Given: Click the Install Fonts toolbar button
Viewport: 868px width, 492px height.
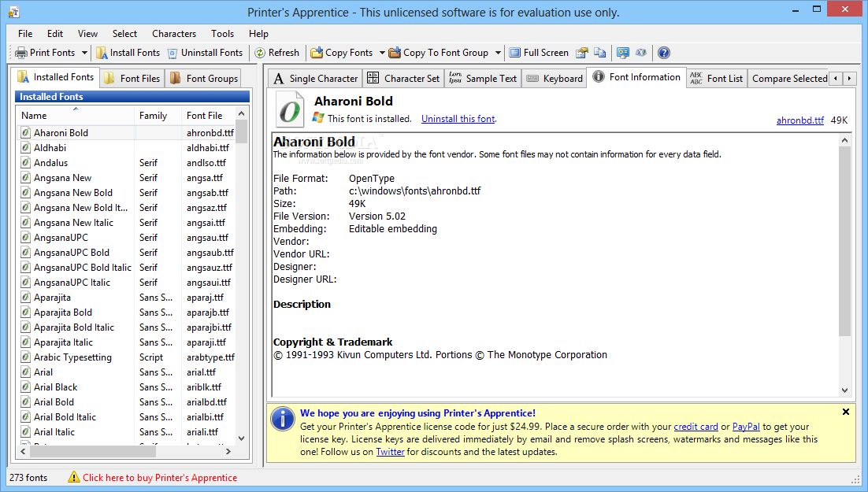Looking at the screenshot, I should click(128, 53).
